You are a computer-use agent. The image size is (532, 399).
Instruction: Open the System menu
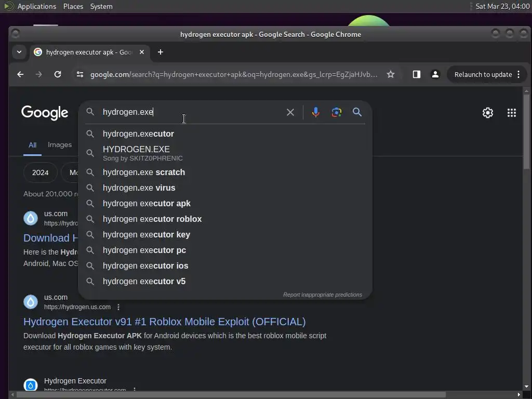click(101, 6)
